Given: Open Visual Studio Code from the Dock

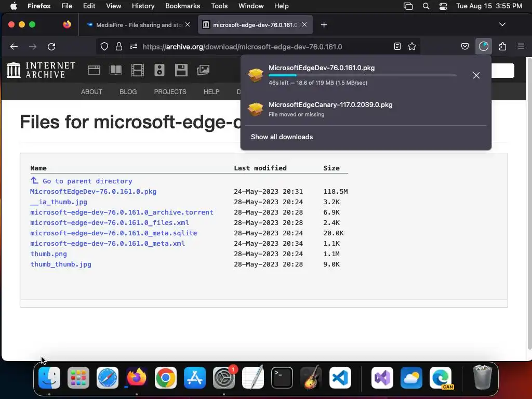Looking at the screenshot, I should [x=340, y=378].
